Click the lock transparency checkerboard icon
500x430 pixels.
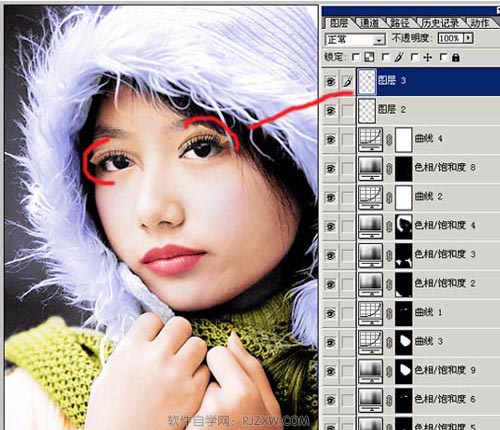(x=369, y=57)
